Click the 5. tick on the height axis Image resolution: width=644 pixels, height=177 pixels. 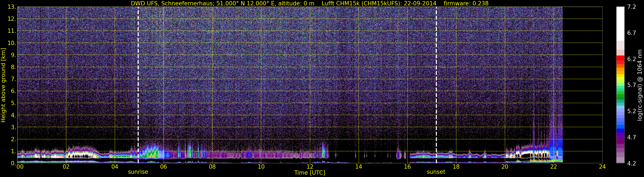click(x=13, y=103)
